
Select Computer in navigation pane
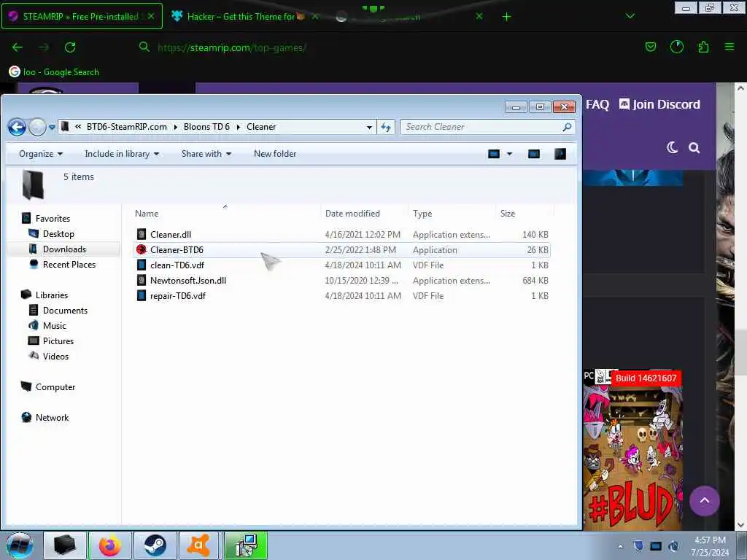[55, 387]
